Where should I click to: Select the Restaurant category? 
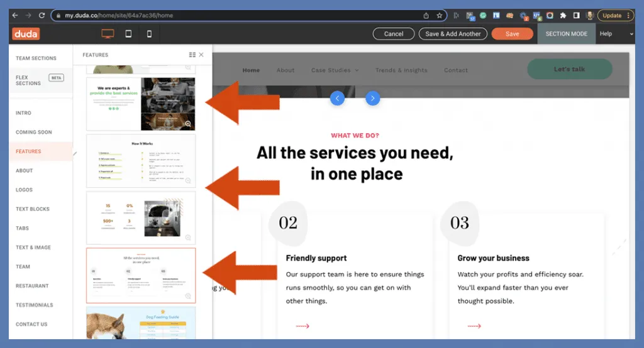click(x=32, y=286)
